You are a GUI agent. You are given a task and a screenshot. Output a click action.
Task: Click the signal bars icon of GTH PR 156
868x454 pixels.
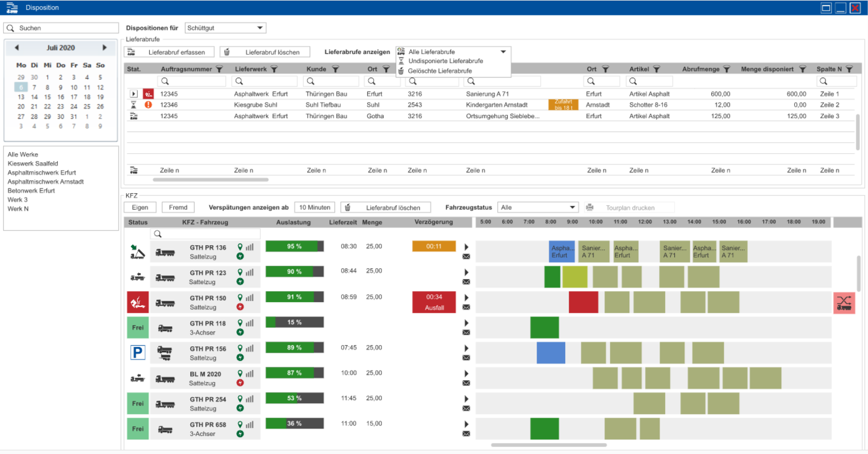click(250, 348)
